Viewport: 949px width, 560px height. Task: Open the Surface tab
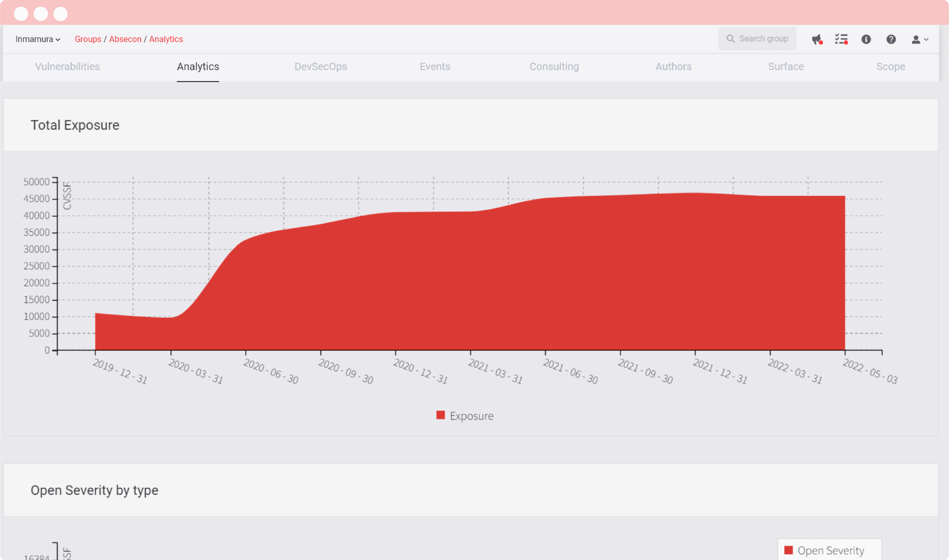point(786,66)
